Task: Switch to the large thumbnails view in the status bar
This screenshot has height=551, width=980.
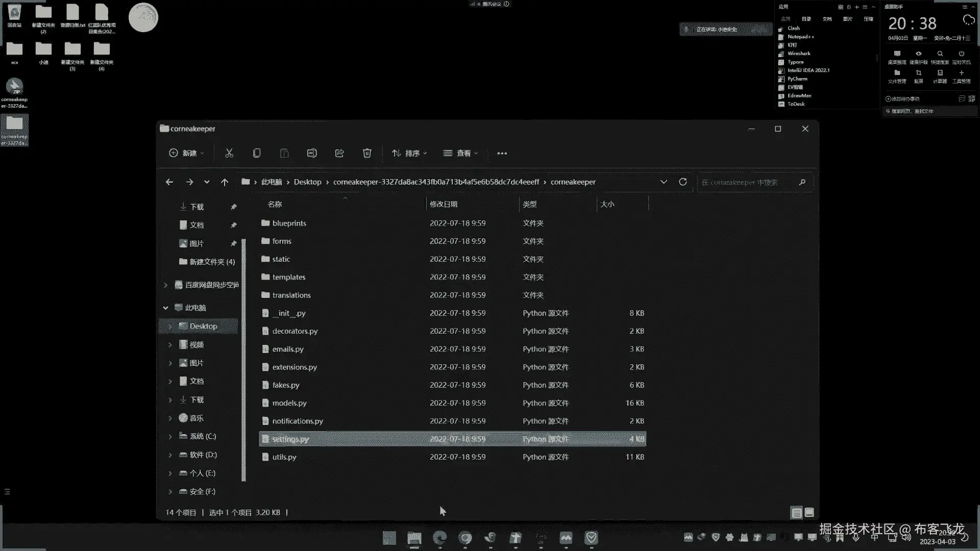Action: [x=810, y=513]
